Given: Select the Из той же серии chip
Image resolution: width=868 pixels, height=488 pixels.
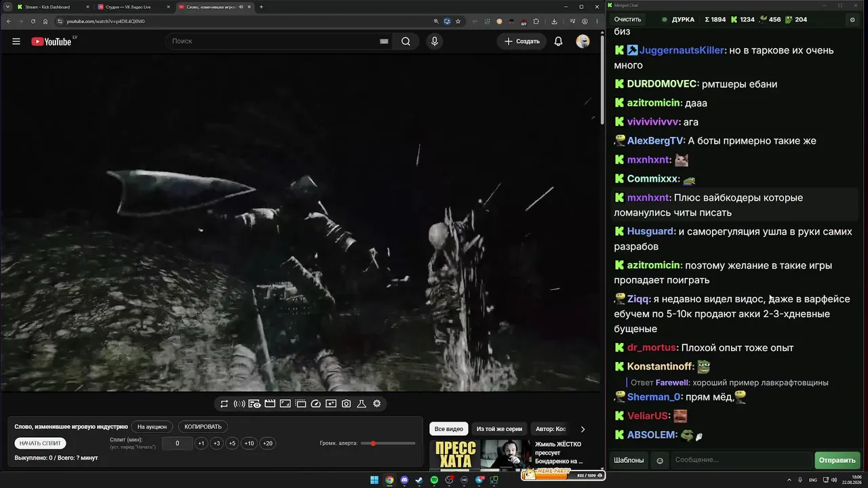Looking at the screenshot, I should tap(499, 429).
